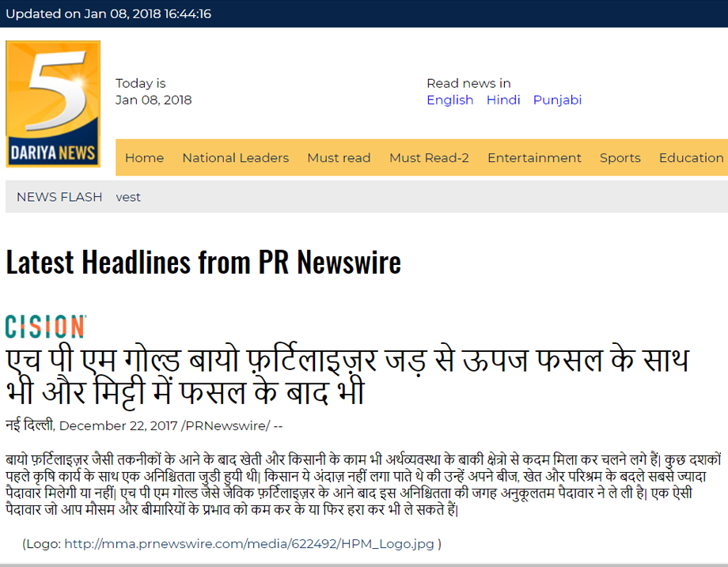Click the 'vest' news flash ticker text
728x567 pixels.
[128, 197]
